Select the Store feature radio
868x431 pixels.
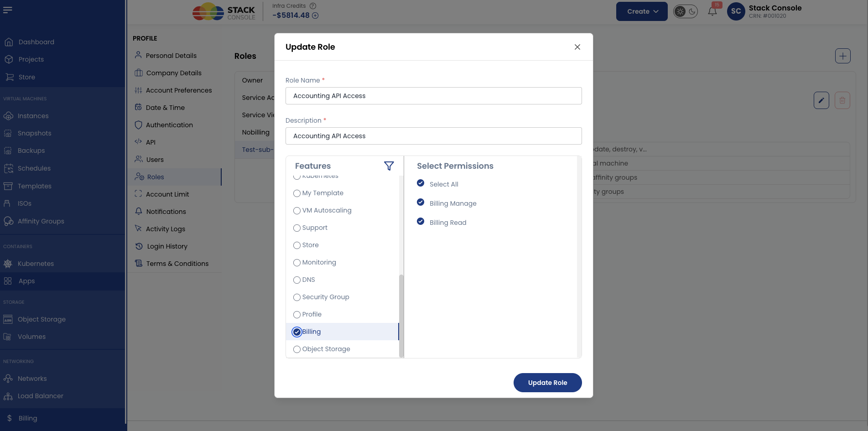[x=297, y=245]
